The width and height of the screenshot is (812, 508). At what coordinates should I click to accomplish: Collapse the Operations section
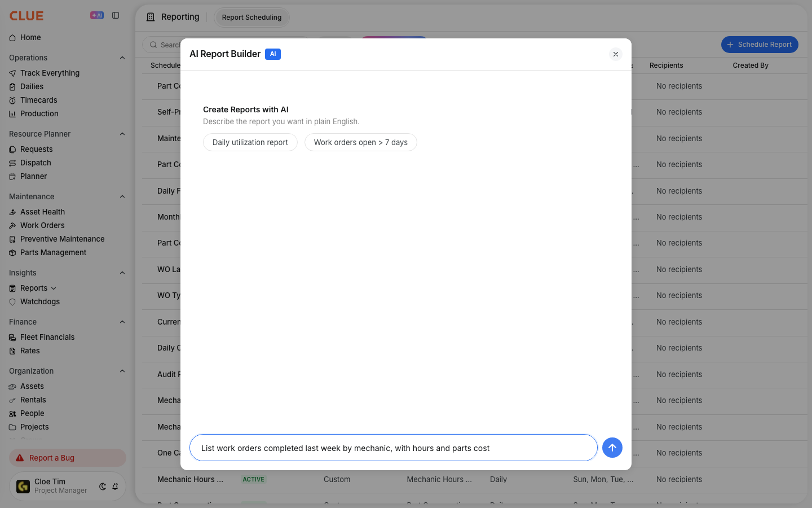122,58
